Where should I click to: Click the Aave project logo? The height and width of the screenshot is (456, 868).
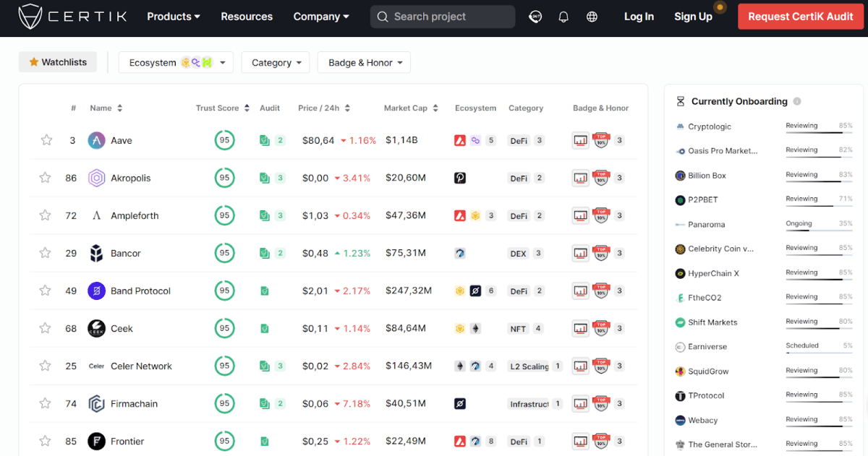(96, 140)
